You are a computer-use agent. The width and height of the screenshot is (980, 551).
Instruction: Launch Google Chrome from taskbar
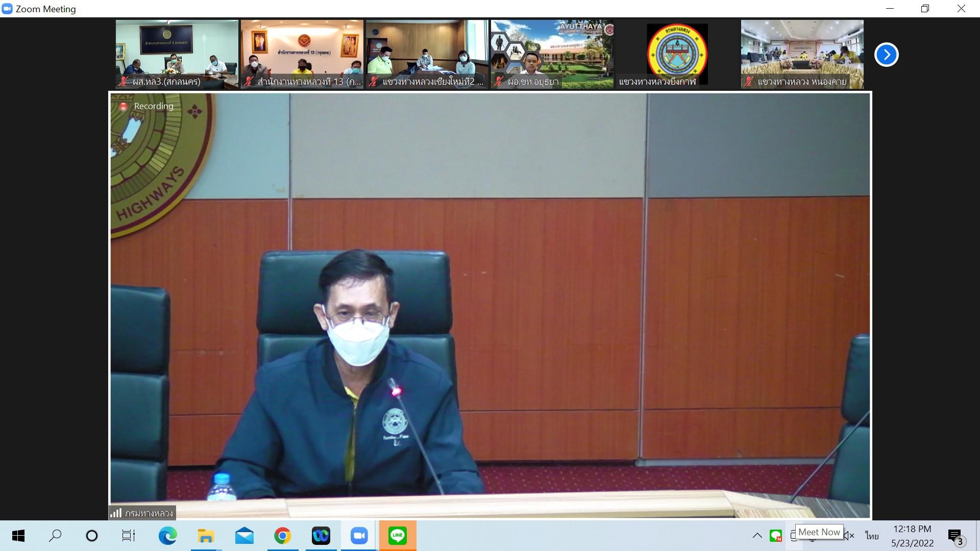coord(282,536)
